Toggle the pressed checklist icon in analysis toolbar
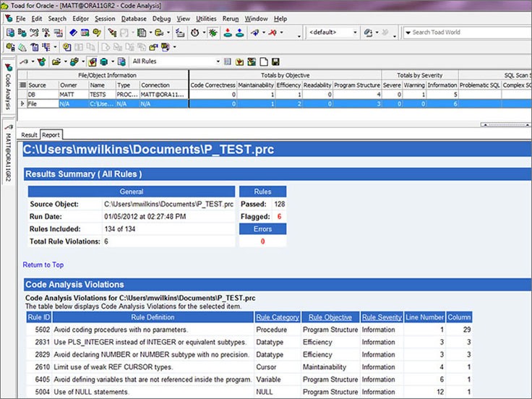This screenshot has height=399, width=532. tap(92, 61)
